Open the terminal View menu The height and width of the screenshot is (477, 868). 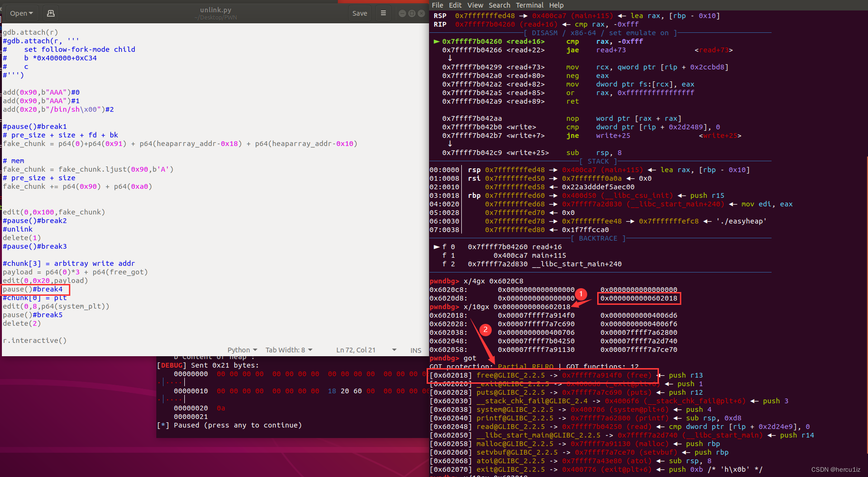[475, 5]
